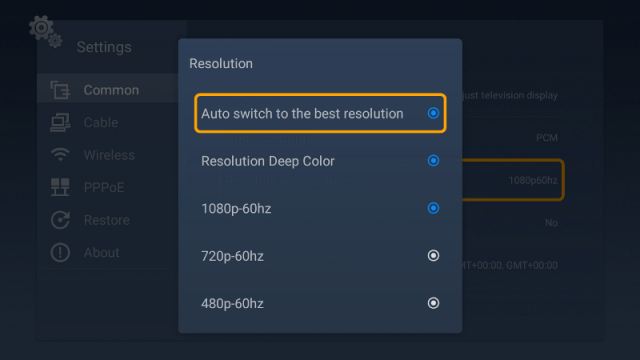
Task: Pick the 480p-60hz radio button
Action: [433, 303]
